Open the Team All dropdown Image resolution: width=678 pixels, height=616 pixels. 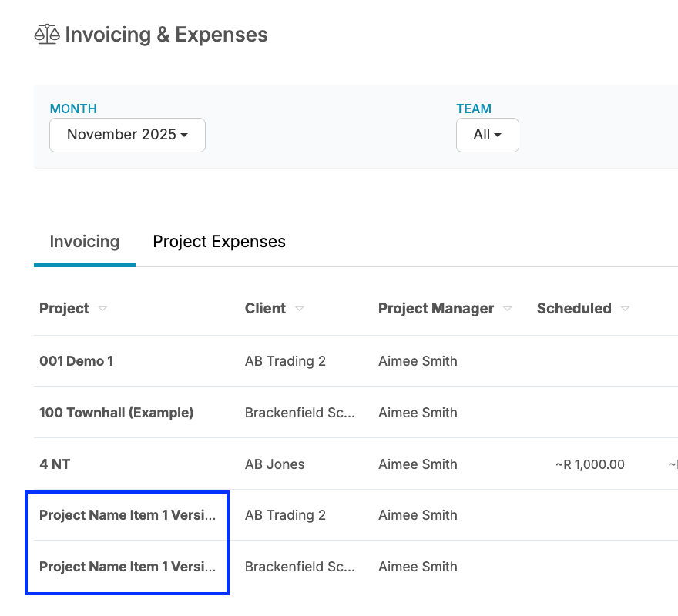[487, 135]
